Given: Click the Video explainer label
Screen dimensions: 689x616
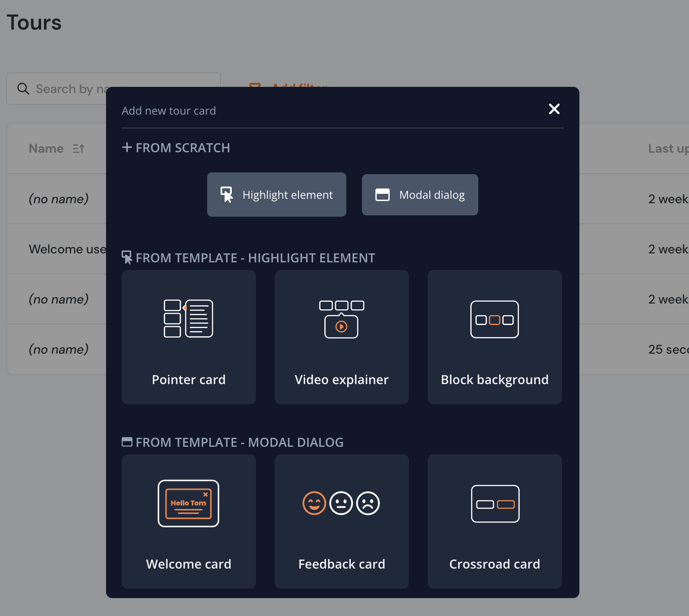Looking at the screenshot, I should 341,380.
